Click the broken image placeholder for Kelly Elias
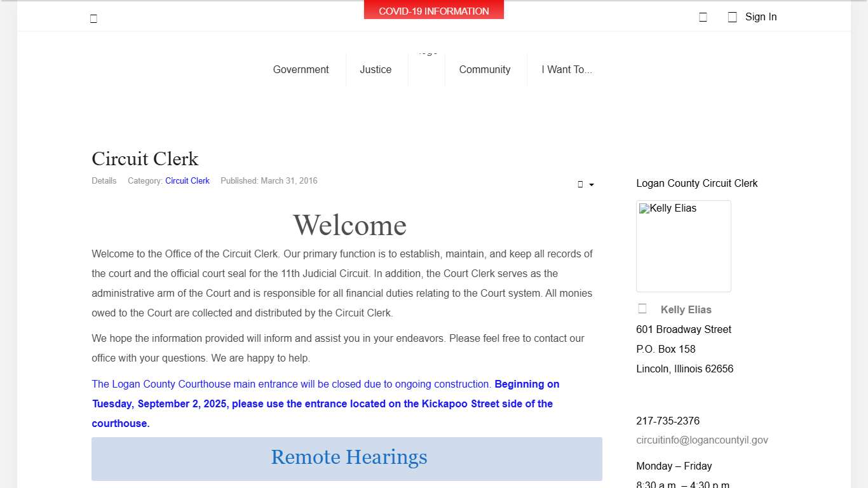This screenshot has height=488, width=868. (683, 246)
